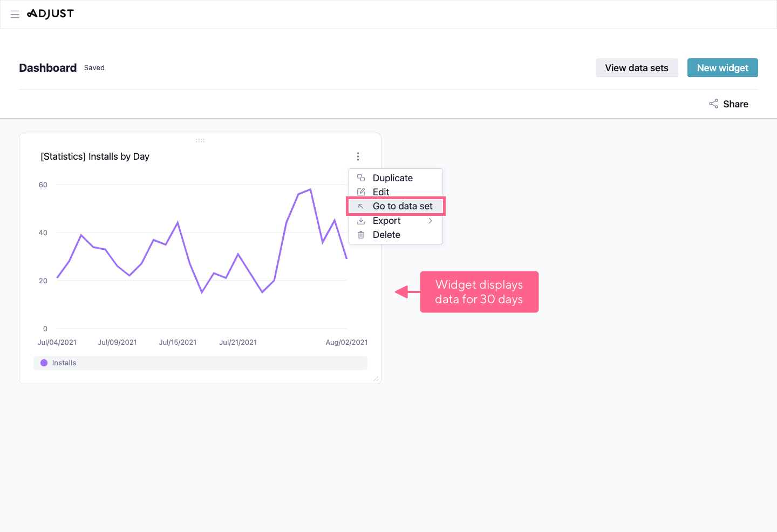The height and width of the screenshot is (532, 777).
Task: Click the widget title Installs by Day
Action: coord(95,156)
